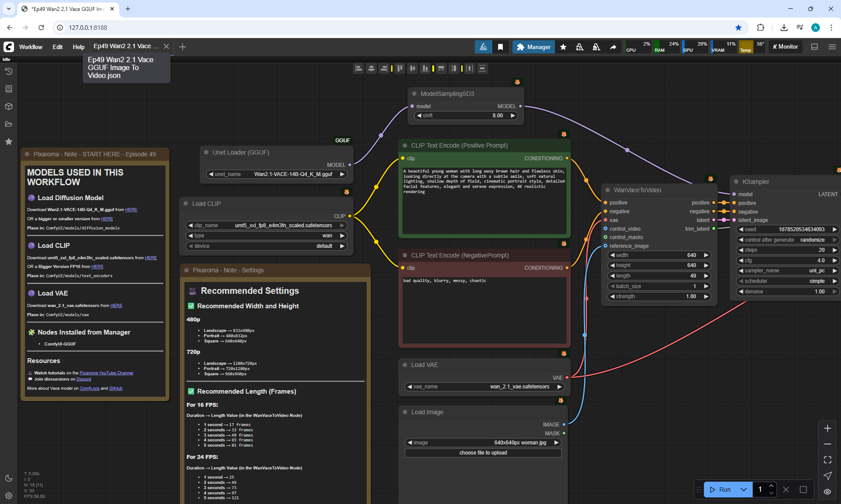Click the fit view icon
Image resolution: width=841 pixels, height=504 pixels.
(x=827, y=460)
